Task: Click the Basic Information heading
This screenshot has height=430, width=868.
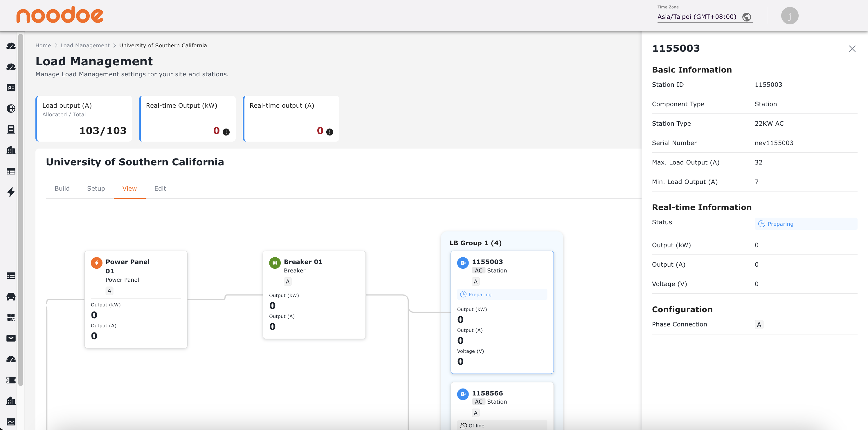Action: tap(691, 70)
